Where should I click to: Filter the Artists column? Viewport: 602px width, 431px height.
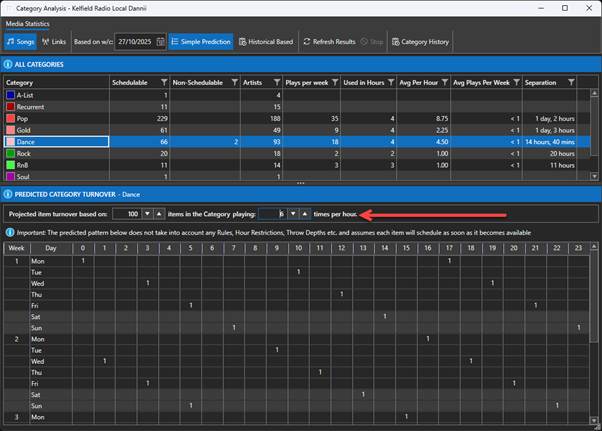point(277,83)
